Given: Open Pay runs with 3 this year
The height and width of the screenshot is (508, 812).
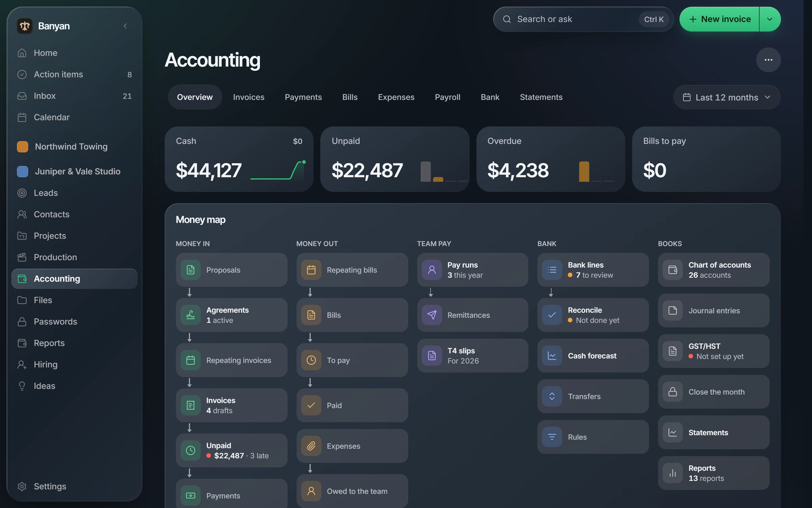Looking at the screenshot, I should pyautogui.click(x=473, y=270).
